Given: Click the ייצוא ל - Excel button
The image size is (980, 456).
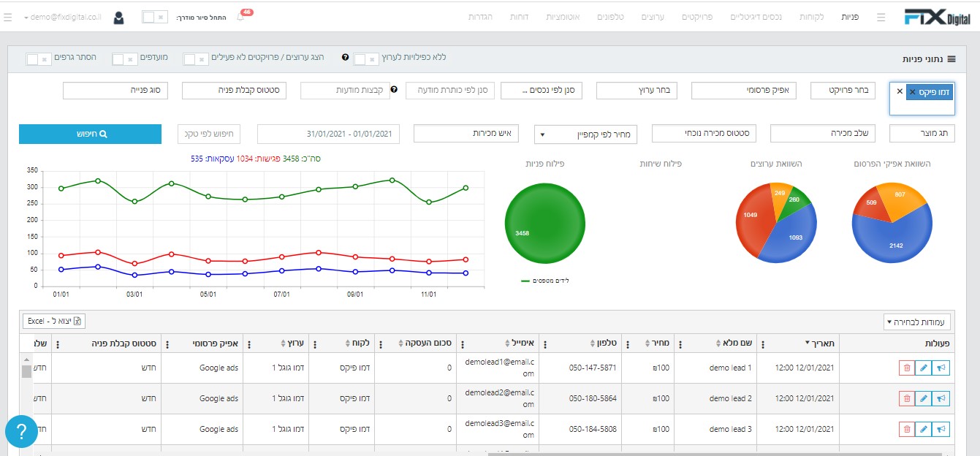Looking at the screenshot, I should [55, 321].
